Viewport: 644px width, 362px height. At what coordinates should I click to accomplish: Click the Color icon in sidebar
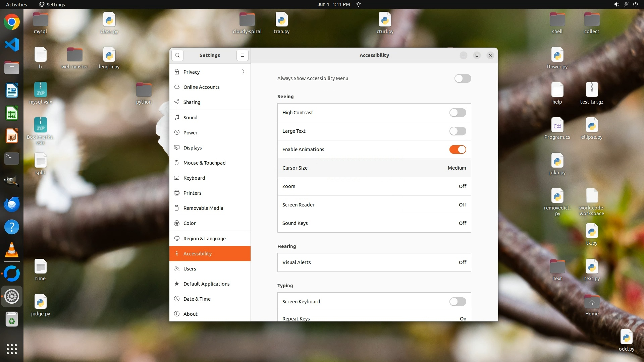pos(177,223)
